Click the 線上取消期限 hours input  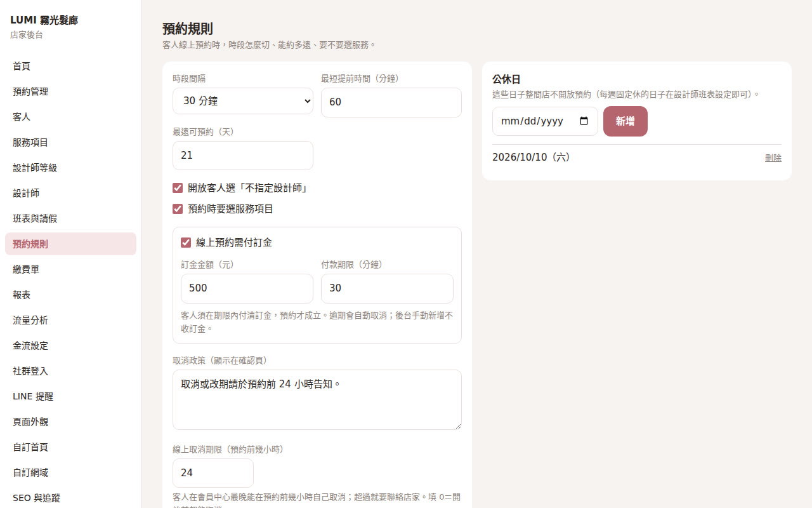213,473
